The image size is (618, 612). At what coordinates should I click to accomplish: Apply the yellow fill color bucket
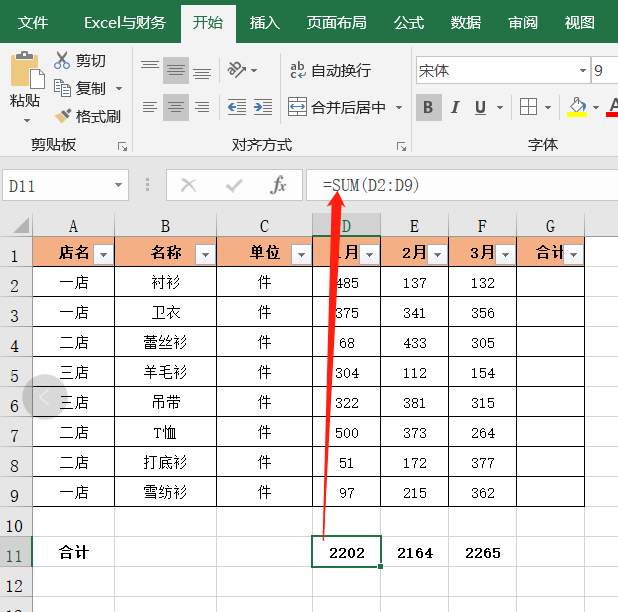pos(577,107)
